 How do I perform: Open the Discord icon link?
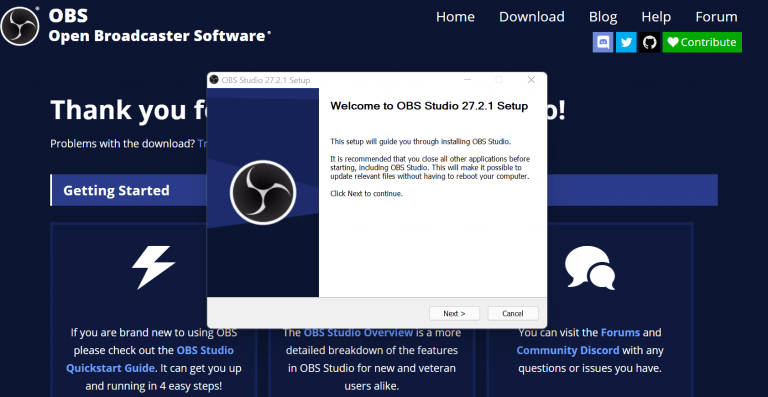pyautogui.click(x=603, y=42)
